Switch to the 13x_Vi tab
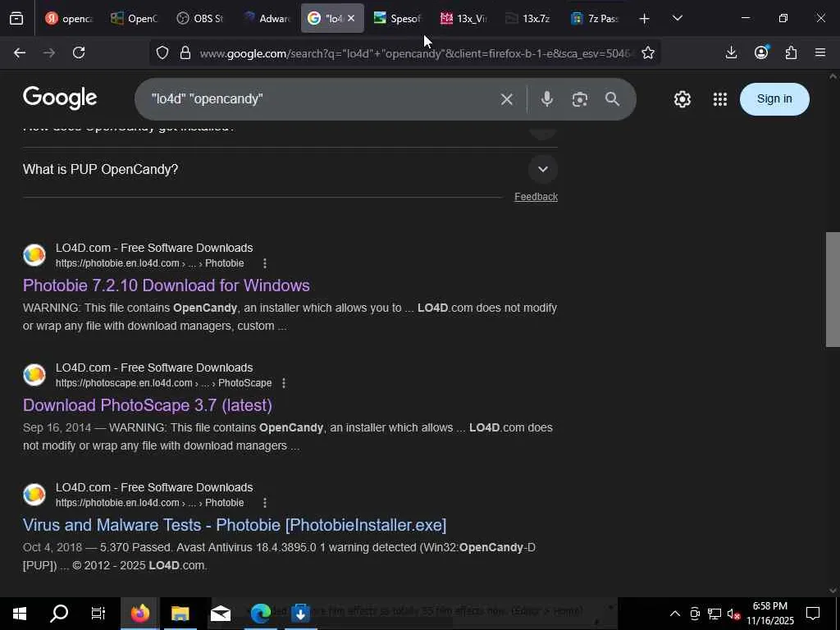The image size is (840, 630). (463, 18)
